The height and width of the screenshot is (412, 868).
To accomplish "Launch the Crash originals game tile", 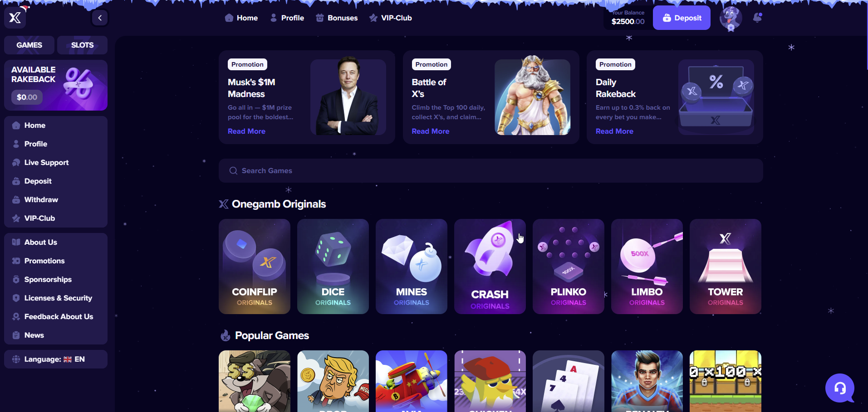I will [490, 267].
